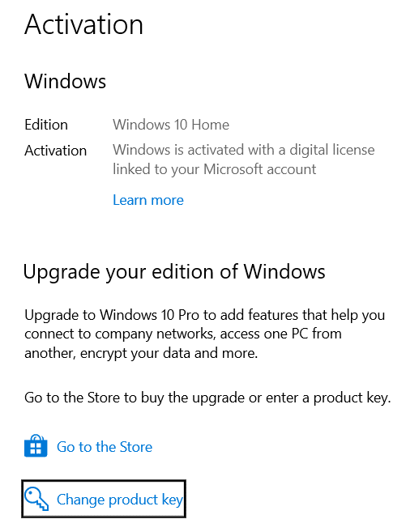Click the 'connect to company networks' line
This screenshot has width=406, height=532.
coord(183,334)
